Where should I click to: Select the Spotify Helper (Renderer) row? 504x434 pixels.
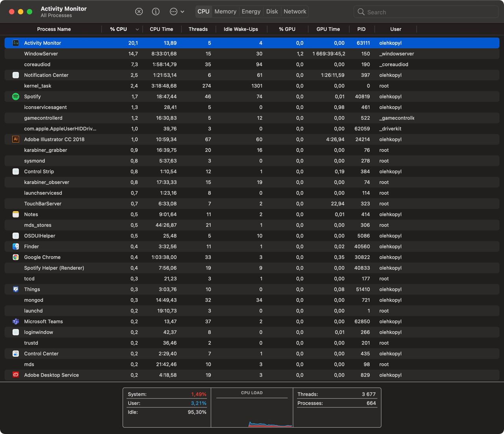(252, 268)
